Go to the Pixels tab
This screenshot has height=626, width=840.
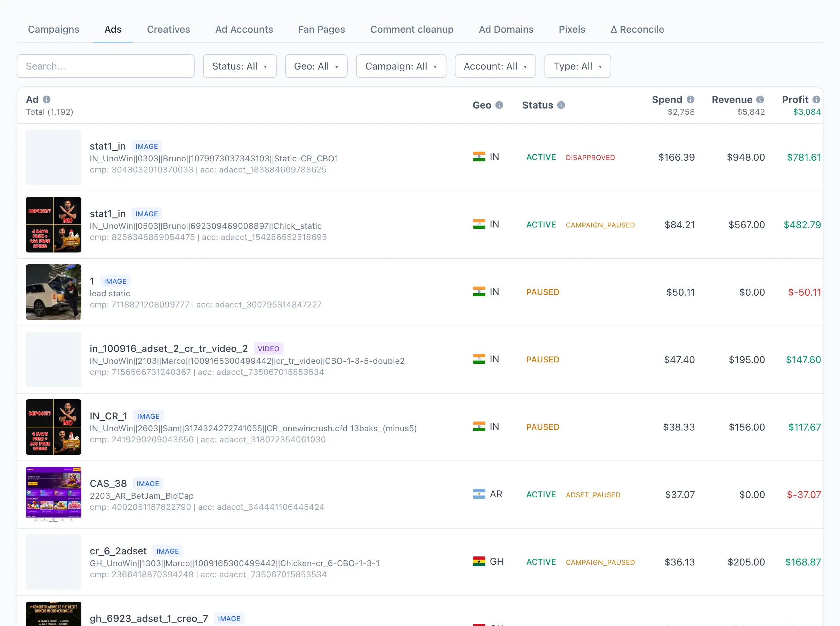(572, 30)
